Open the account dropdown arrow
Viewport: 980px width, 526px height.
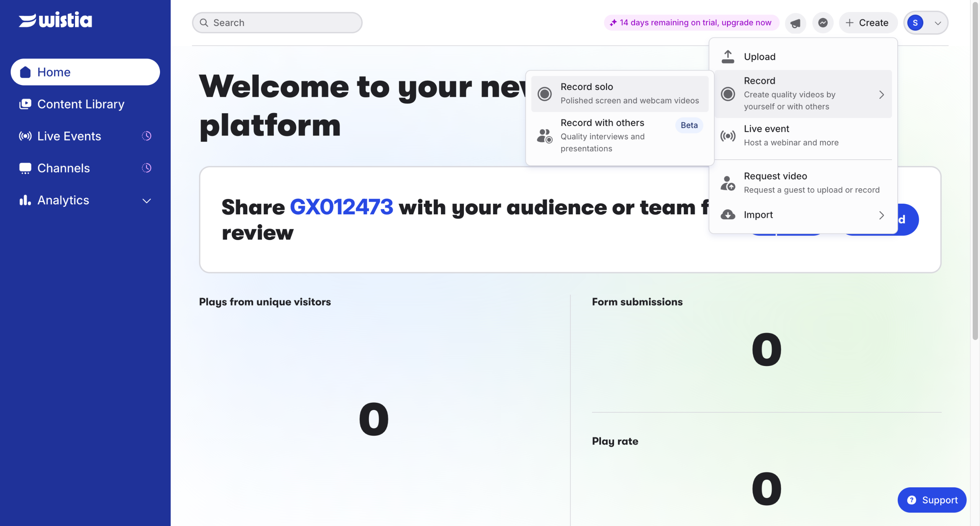coord(938,23)
